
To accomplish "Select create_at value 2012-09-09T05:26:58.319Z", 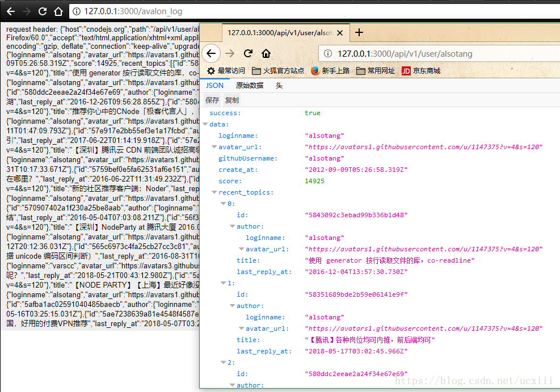I will click(356, 170).
